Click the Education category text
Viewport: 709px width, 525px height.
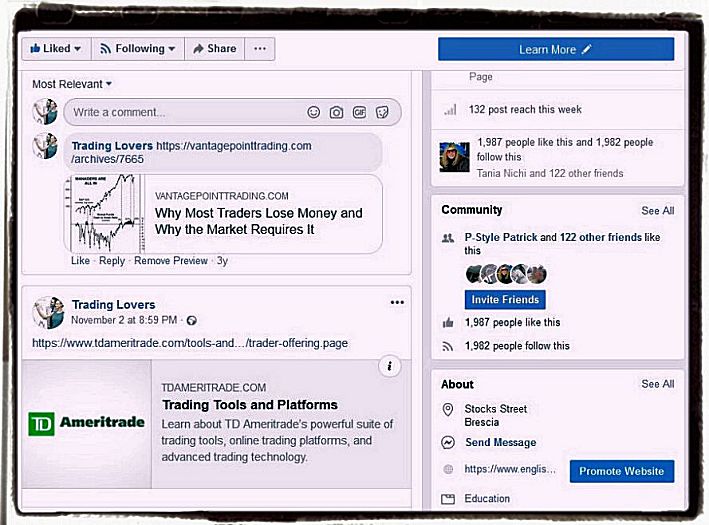pos(487,498)
